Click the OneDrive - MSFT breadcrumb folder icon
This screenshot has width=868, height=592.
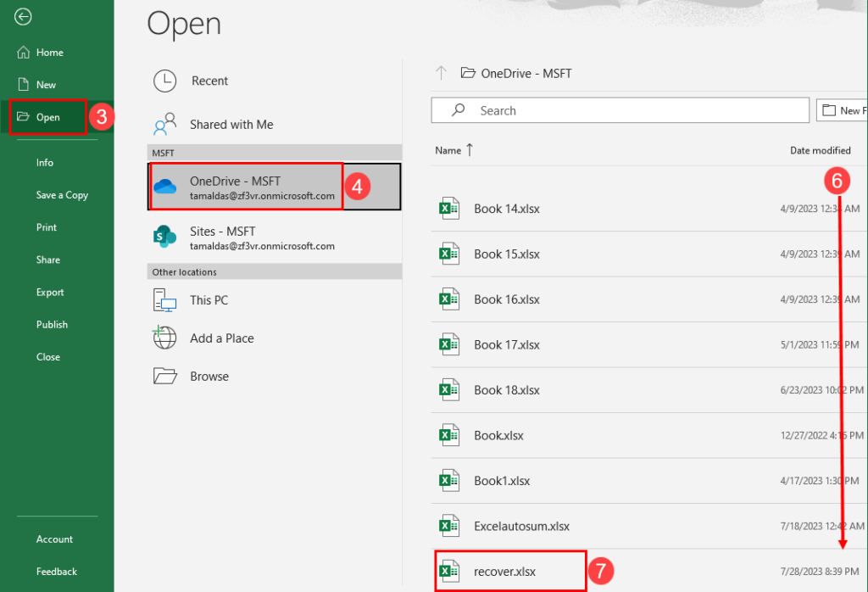point(468,73)
